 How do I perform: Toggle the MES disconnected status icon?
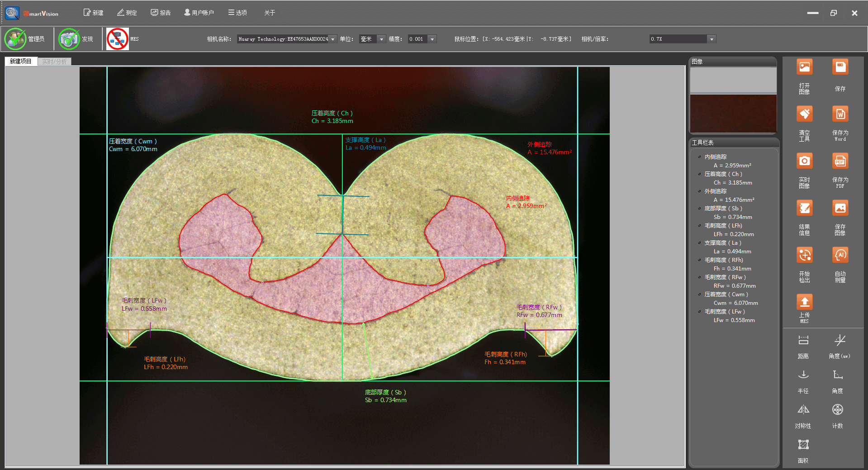[118, 39]
